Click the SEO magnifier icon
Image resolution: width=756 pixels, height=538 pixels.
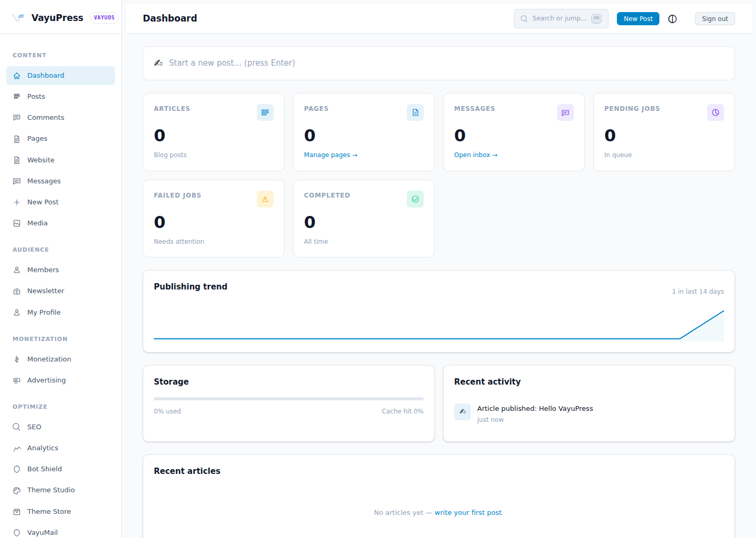(17, 427)
